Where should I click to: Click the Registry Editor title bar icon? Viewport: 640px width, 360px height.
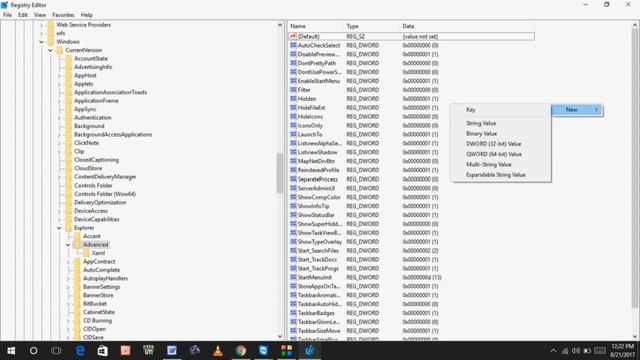pos(4,5)
